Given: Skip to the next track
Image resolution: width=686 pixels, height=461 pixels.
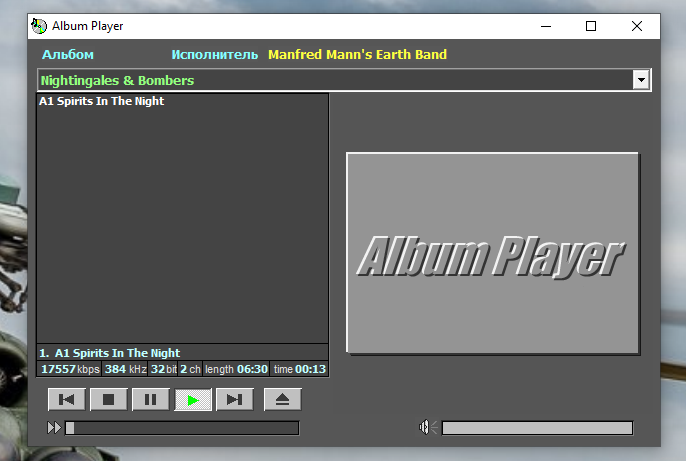Looking at the screenshot, I should [235, 399].
